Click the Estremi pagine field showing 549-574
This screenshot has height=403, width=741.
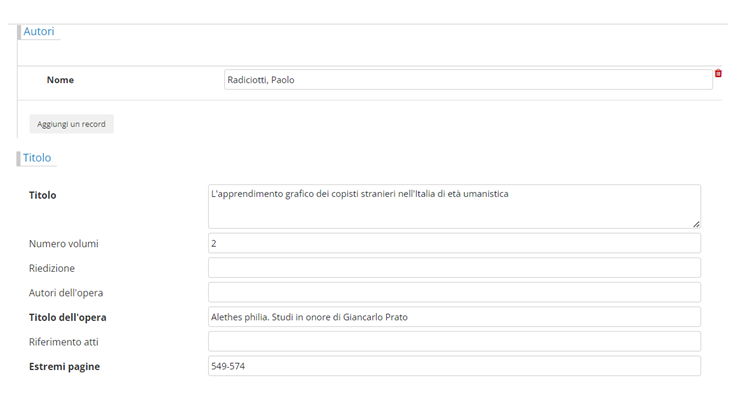[453, 366]
